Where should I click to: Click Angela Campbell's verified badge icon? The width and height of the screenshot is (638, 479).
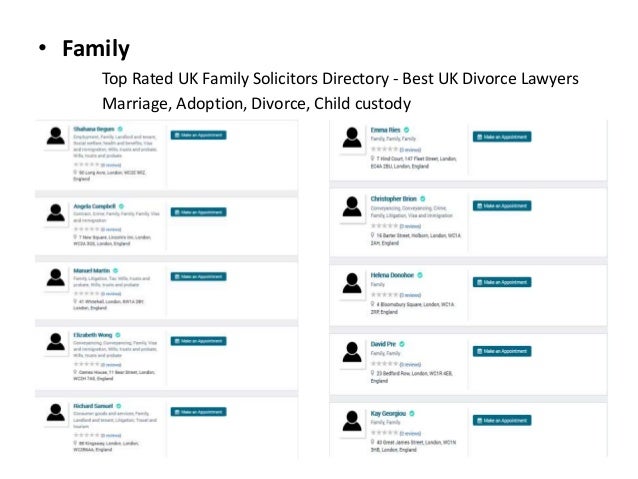[x=121, y=206]
